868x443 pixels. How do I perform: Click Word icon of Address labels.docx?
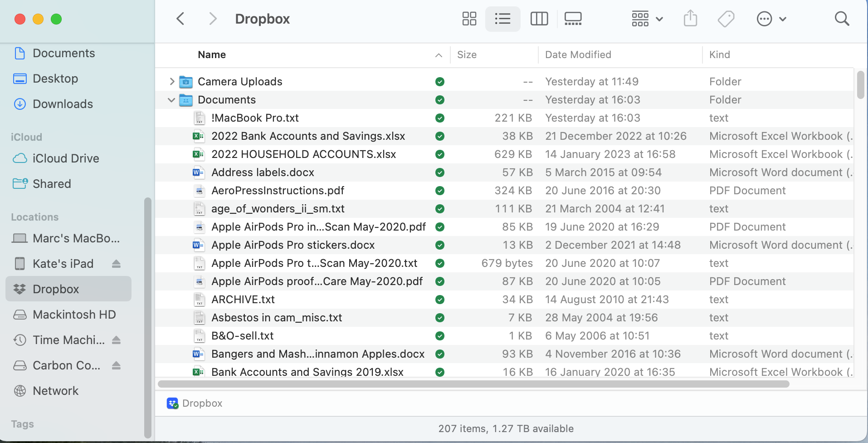[x=198, y=172]
